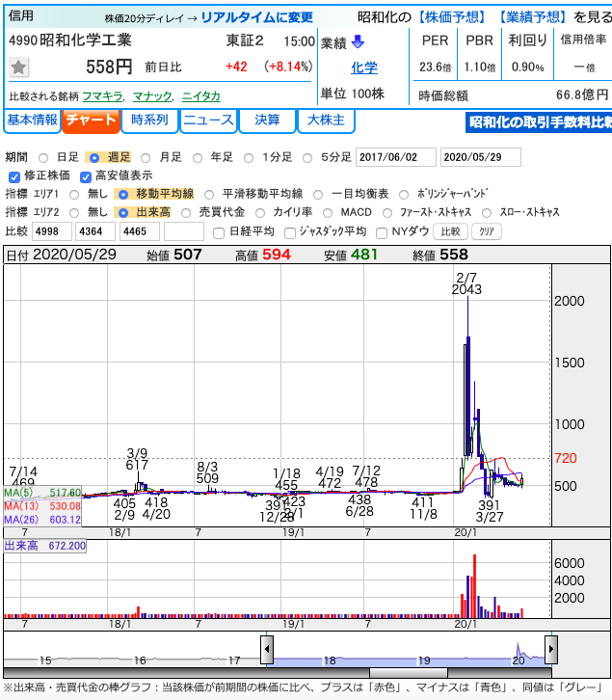This screenshot has height=700, width=612.
Task: Select 移動平均線 indicator radio
Action: [x=123, y=195]
